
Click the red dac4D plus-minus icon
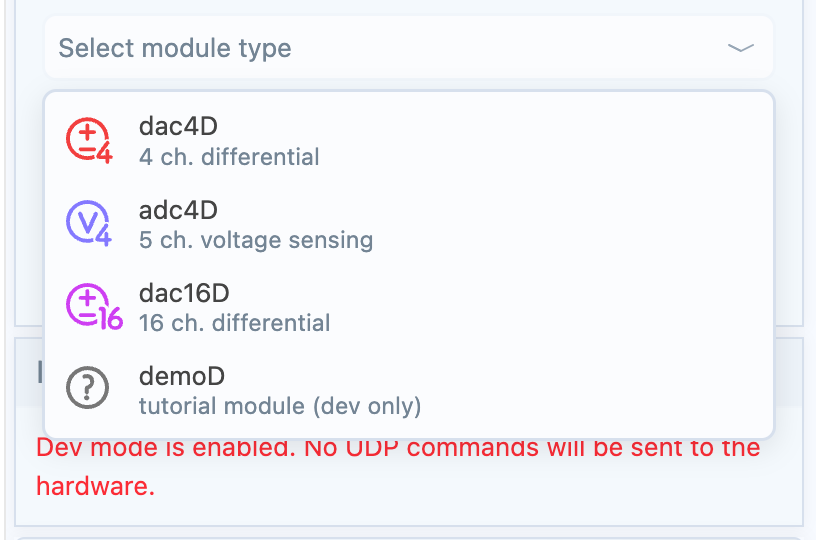point(88,140)
